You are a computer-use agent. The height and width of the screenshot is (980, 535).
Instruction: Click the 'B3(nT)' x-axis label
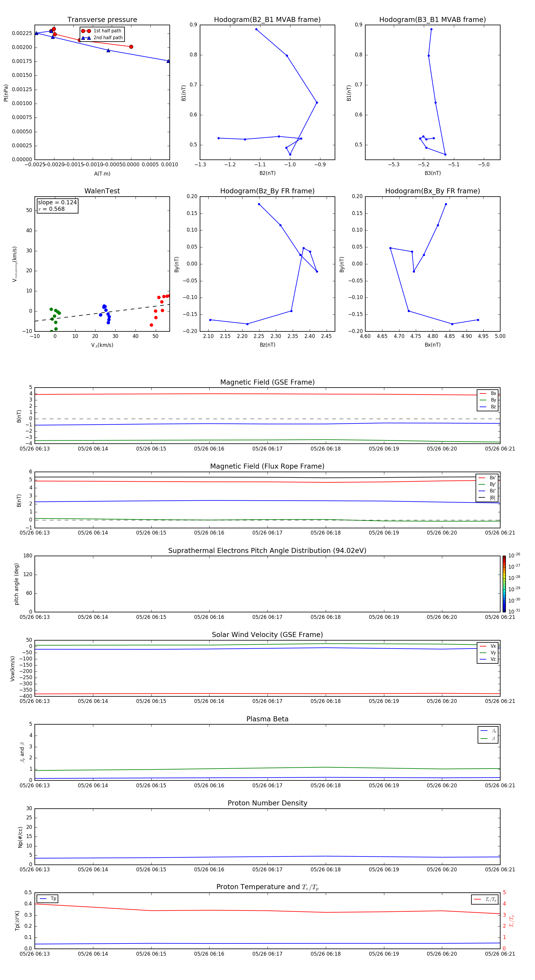[432, 173]
